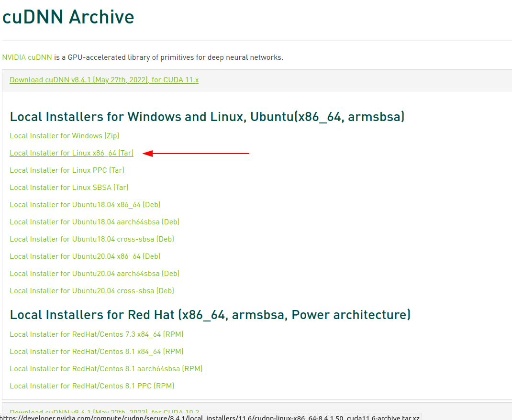This screenshot has height=420, width=512.
Task: Get the Ubuntu18.04 x86_64 Deb installer
Action: [85, 205]
